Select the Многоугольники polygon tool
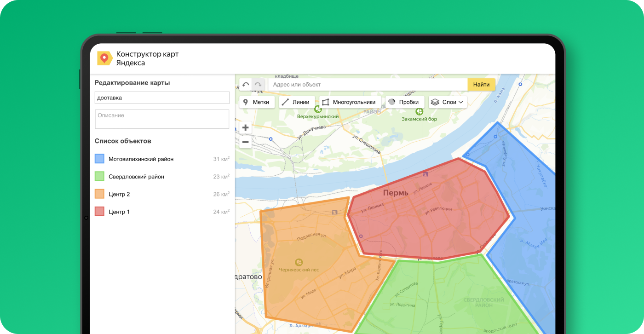 pos(349,102)
